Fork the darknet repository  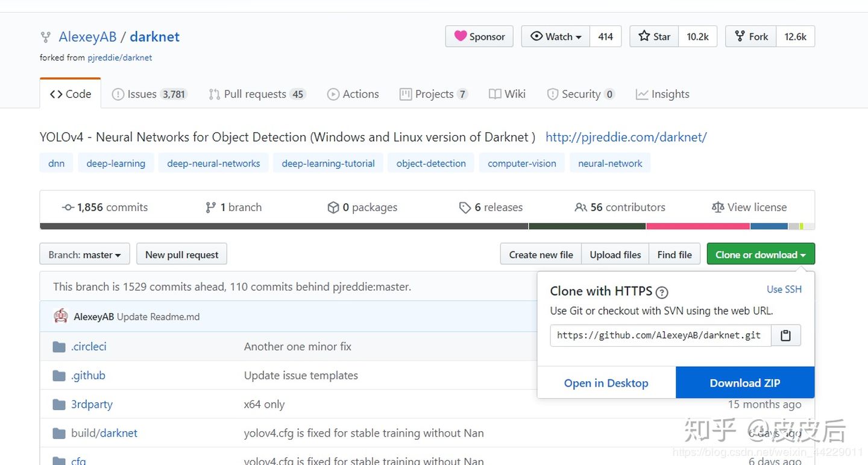click(751, 37)
